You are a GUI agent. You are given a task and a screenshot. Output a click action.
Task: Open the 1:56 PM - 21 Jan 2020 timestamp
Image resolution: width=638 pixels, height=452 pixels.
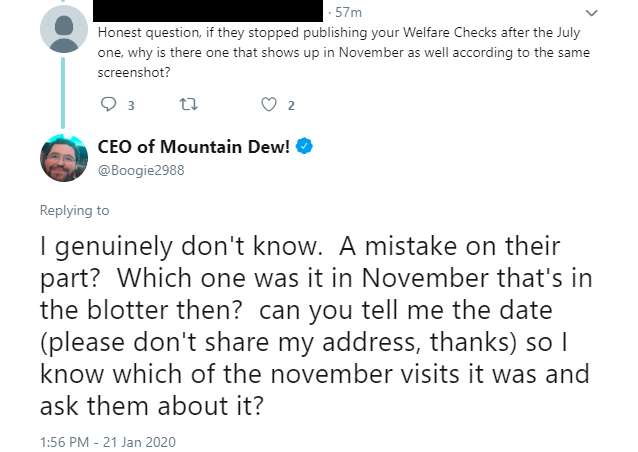pyautogui.click(x=108, y=442)
